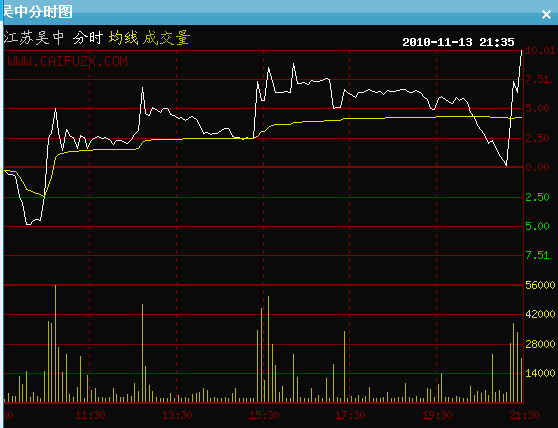
Task: Click the 分时 legend label
Action: tap(88, 38)
